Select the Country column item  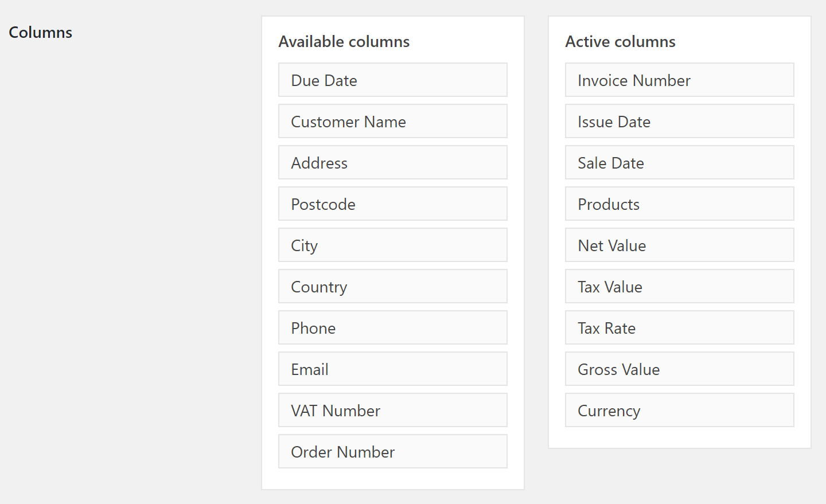tap(392, 287)
